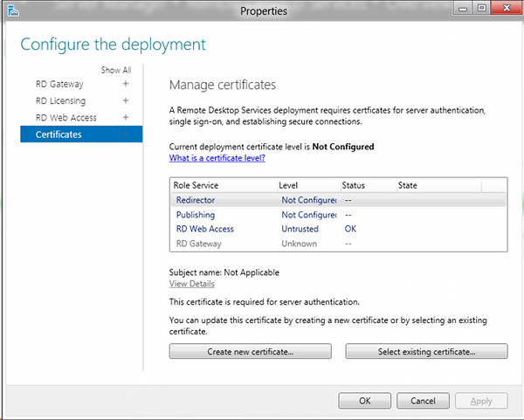
Task: Sort by Role Service column header
Action: 224,185
